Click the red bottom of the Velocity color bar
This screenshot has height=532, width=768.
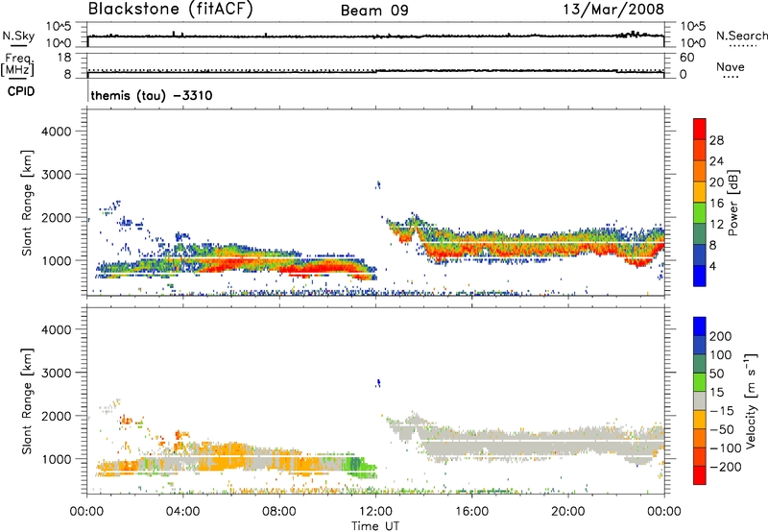[700, 475]
